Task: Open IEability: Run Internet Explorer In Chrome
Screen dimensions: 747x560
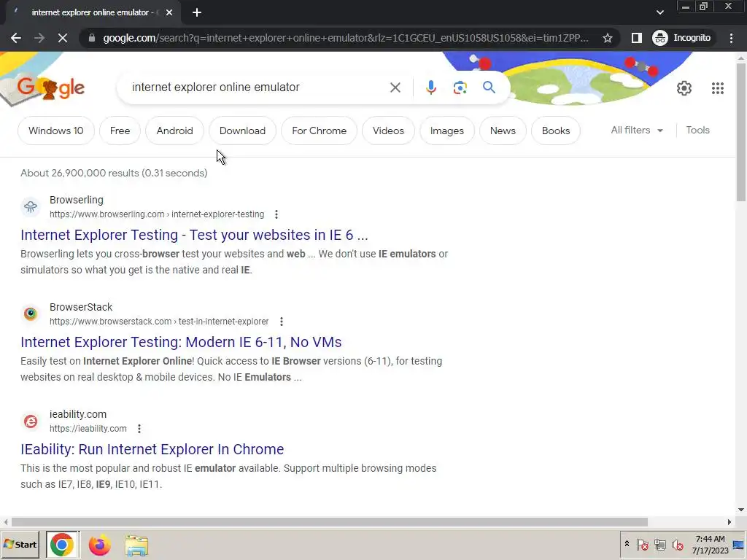Action: 152,449
